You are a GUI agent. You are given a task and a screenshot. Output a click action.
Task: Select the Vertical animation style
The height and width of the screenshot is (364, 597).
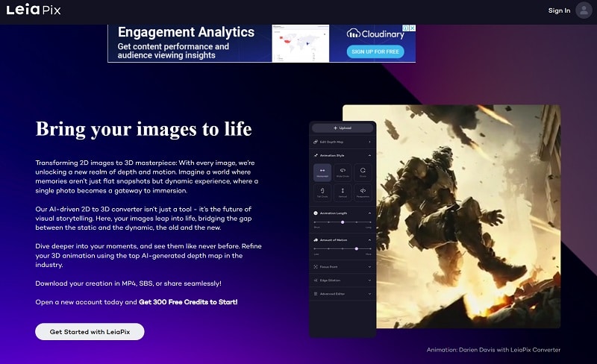point(343,192)
